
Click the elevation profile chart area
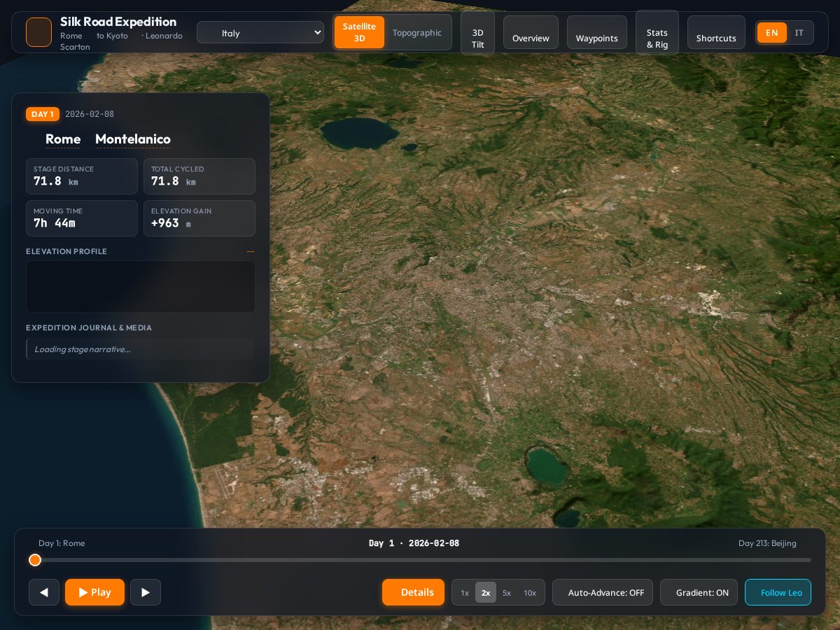[x=141, y=287]
